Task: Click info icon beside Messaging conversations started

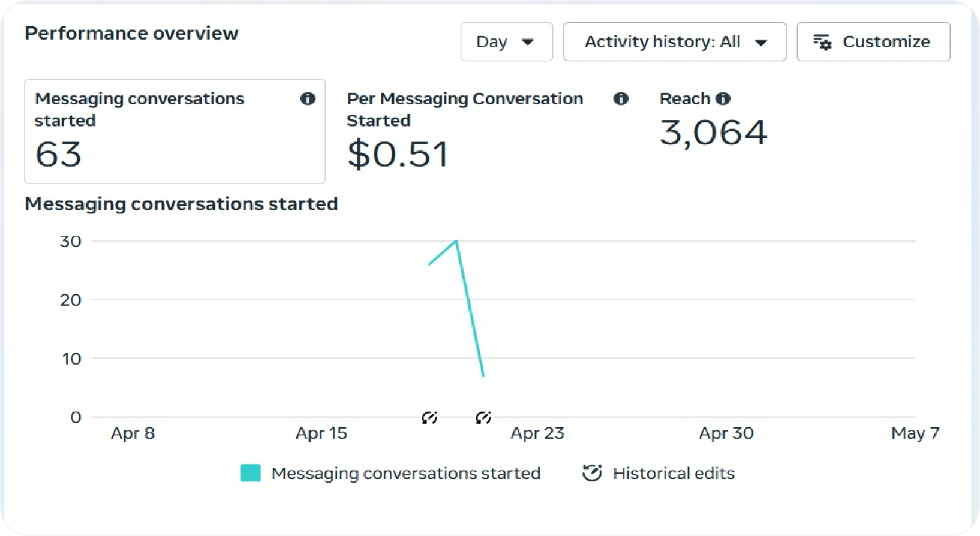Action: tap(308, 98)
